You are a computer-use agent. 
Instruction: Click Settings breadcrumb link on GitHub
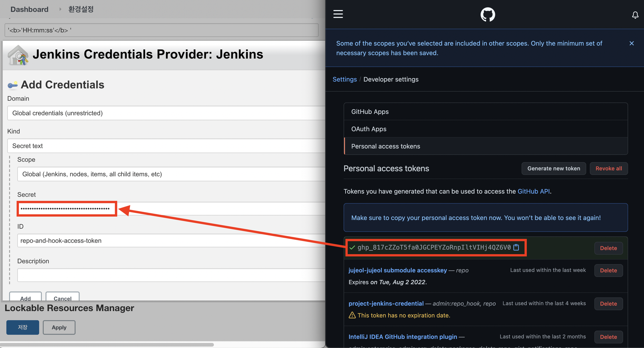[x=345, y=79]
